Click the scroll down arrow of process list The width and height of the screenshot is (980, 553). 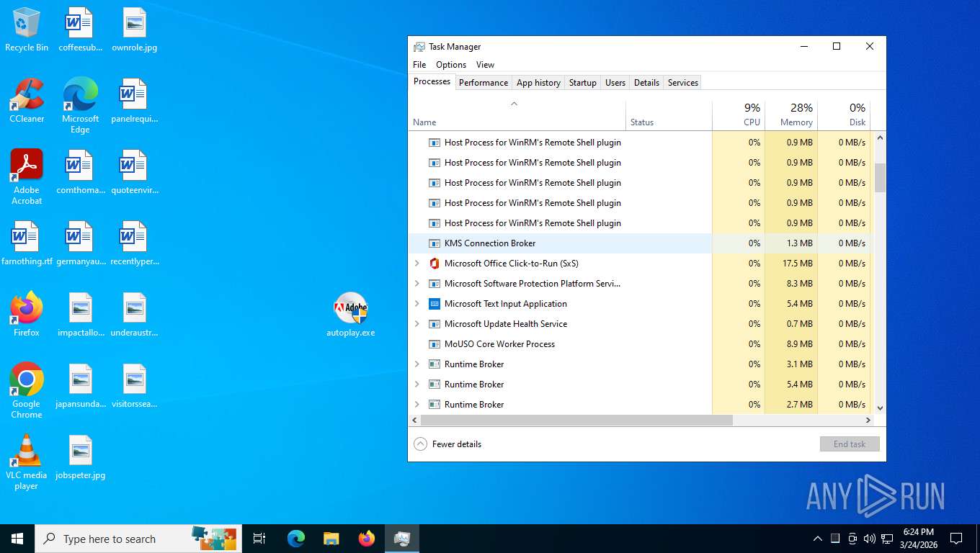tap(880, 408)
